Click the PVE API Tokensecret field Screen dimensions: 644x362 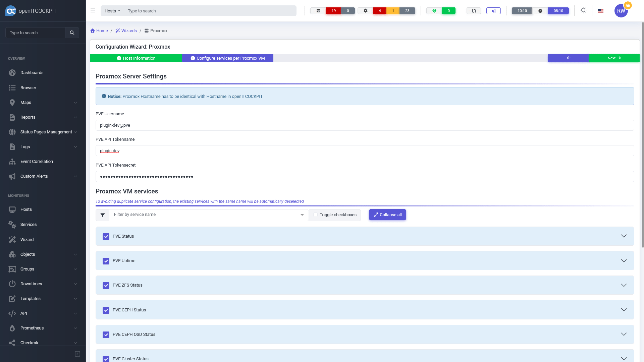pos(365,177)
